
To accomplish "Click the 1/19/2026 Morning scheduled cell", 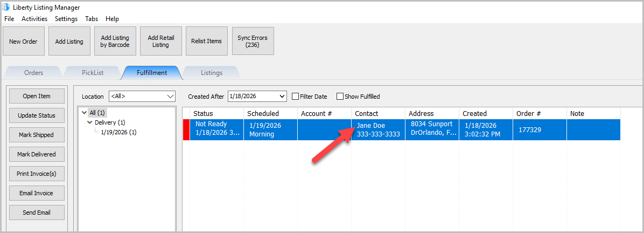I will click(x=271, y=129).
